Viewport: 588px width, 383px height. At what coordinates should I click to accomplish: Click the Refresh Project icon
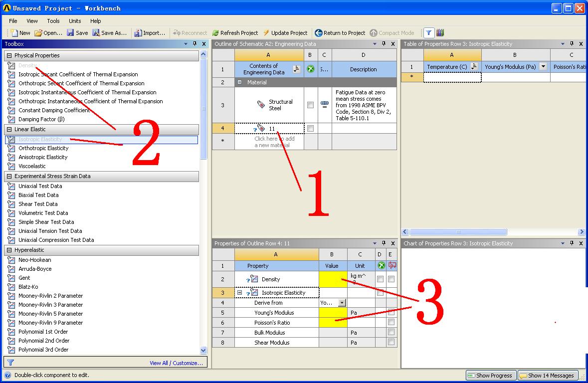(215, 33)
